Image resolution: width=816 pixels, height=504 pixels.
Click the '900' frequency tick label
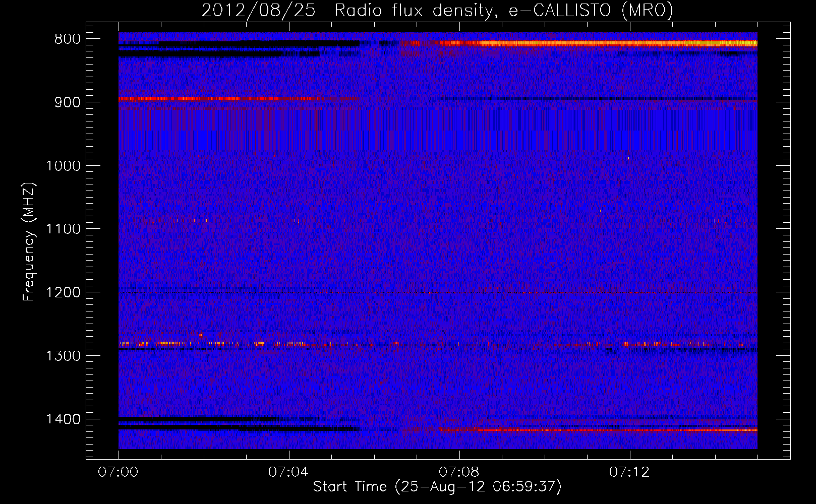click(68, 102)
